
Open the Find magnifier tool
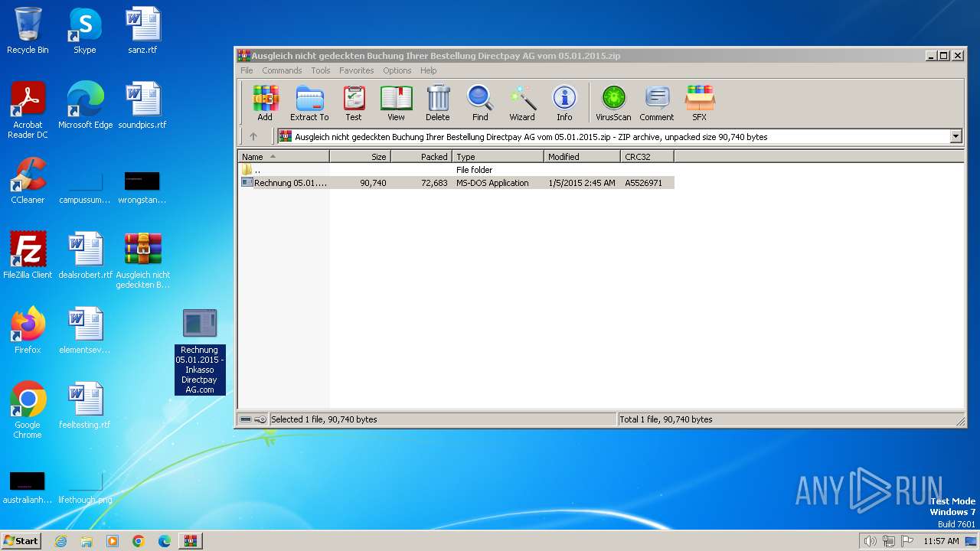480,103
